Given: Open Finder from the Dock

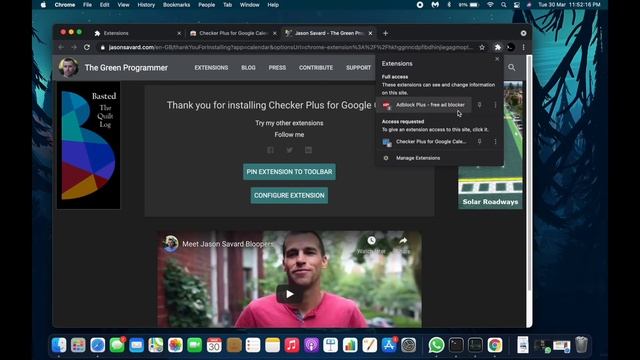Looking at the screenshot, I should click(x=59, y=345).
